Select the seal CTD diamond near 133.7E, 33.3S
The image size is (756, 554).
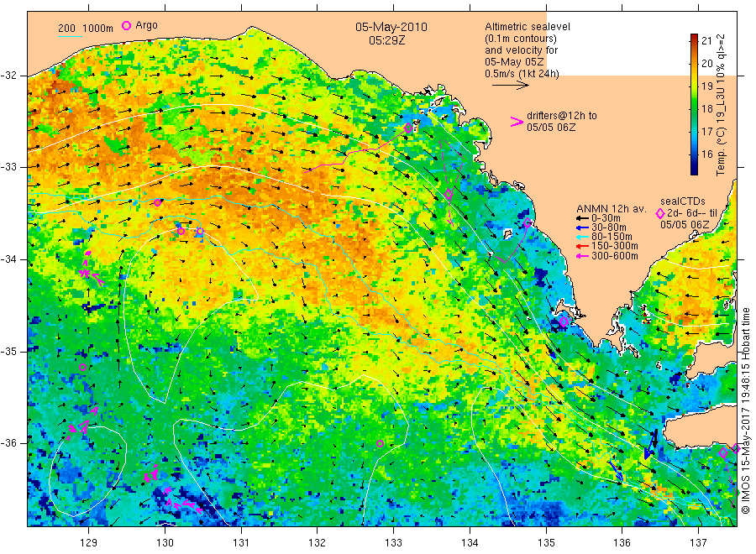(x=449, y=194)
